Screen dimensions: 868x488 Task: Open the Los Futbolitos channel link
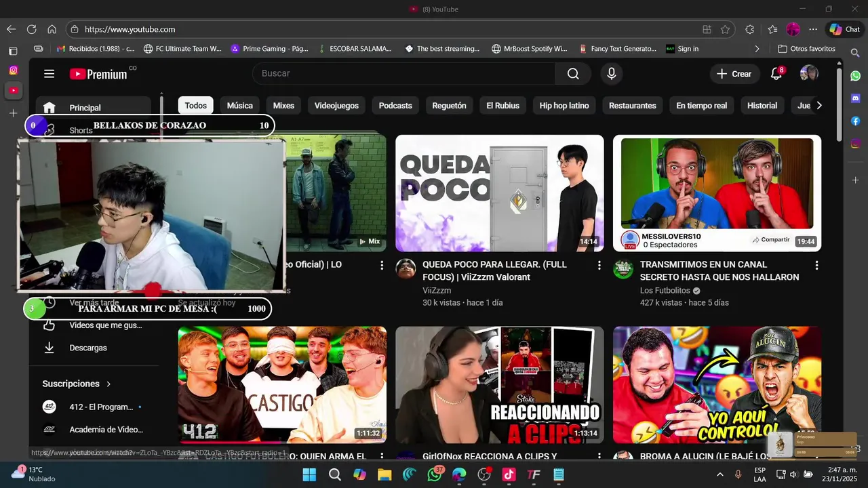(x=665, y=290)
